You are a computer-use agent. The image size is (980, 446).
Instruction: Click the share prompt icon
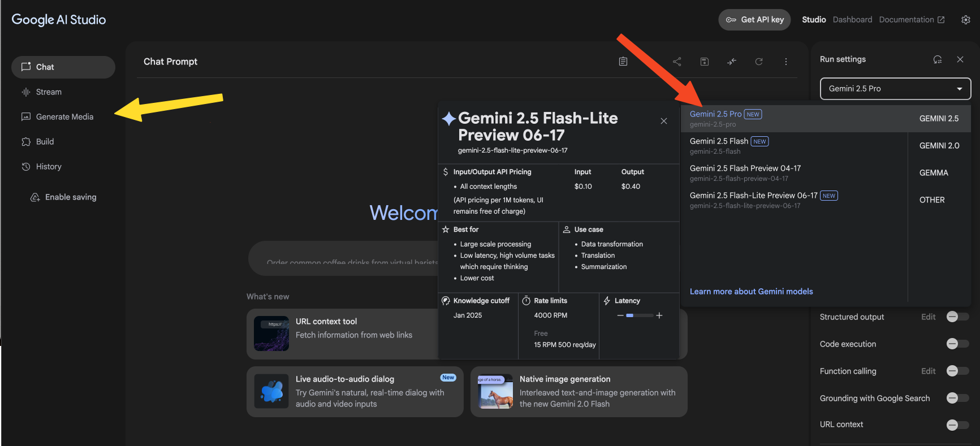[677, 62]
